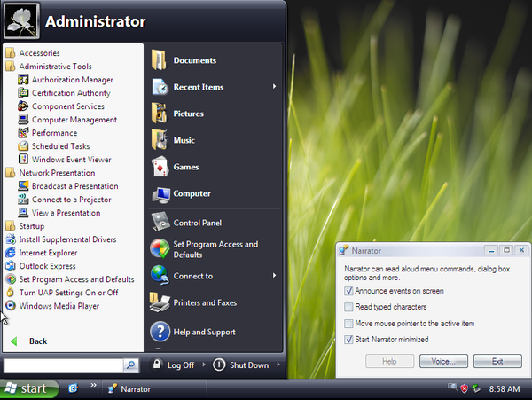Click Connect to a Projector icon
Screen dimensions: 532x400
coord(23,200)
